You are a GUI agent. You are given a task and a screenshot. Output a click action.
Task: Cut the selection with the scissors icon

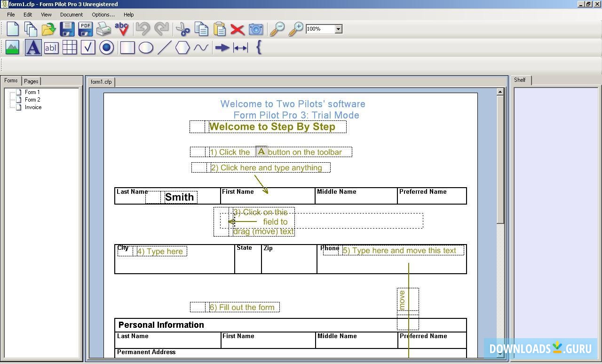pyautogui.click(x=183, y=29)
